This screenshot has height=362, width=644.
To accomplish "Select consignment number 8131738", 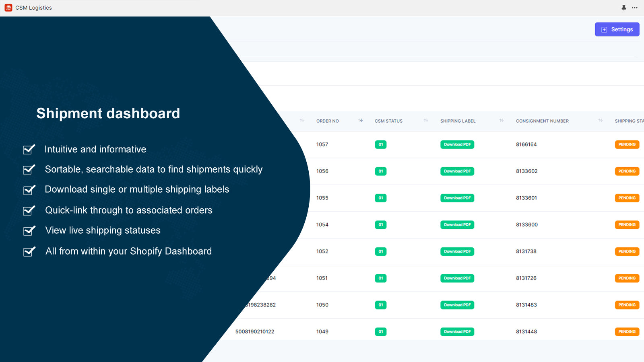I will pyautogui.click(x=526, y=251).
